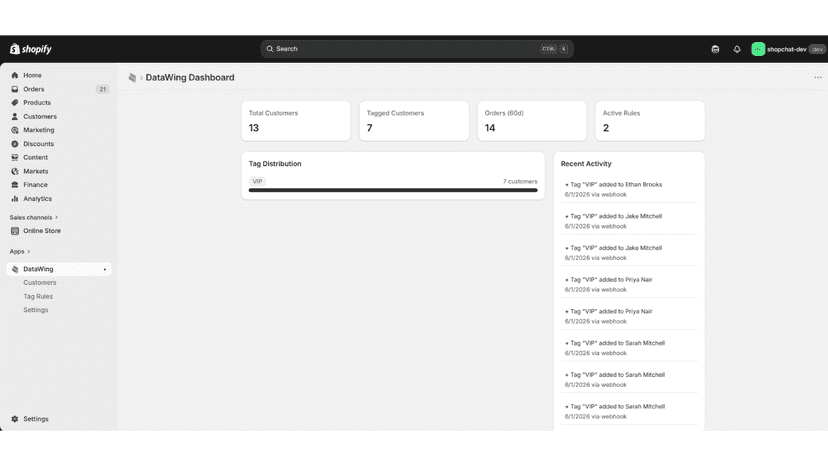Viewport: 828px width, 466px height.
Task: Expand the Apps section
Action: (20, 251)
